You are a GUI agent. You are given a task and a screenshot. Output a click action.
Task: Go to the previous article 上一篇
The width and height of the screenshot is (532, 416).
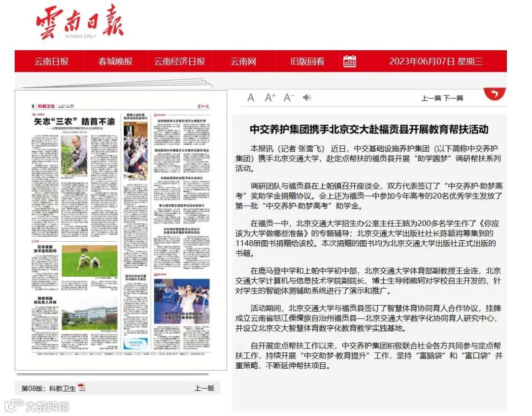pyautogui.click(x=431, y=98)
